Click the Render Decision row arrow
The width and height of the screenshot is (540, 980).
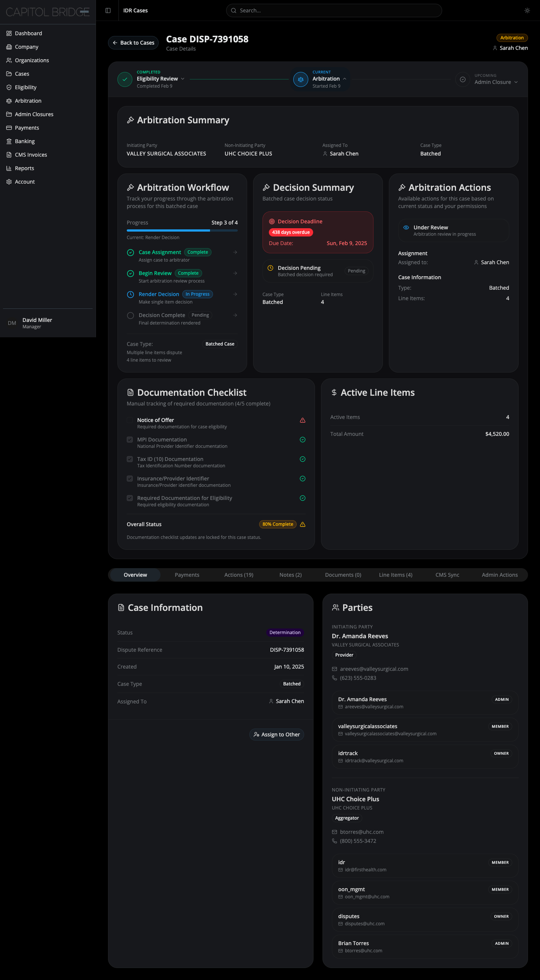(x=235, y=294)
